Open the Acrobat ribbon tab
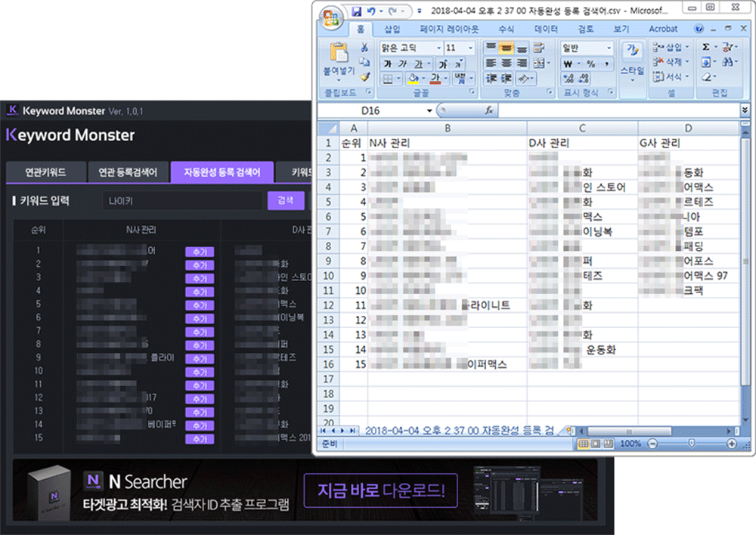 (x=663, y=29)
